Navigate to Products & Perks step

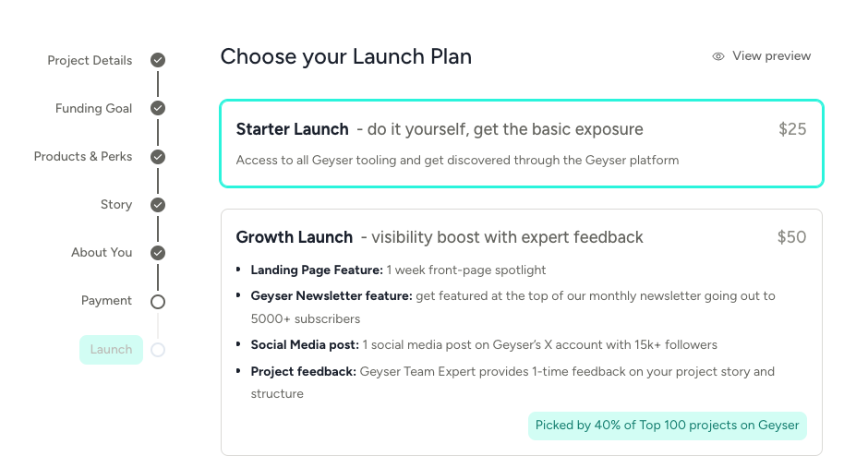tap(83, 157)
